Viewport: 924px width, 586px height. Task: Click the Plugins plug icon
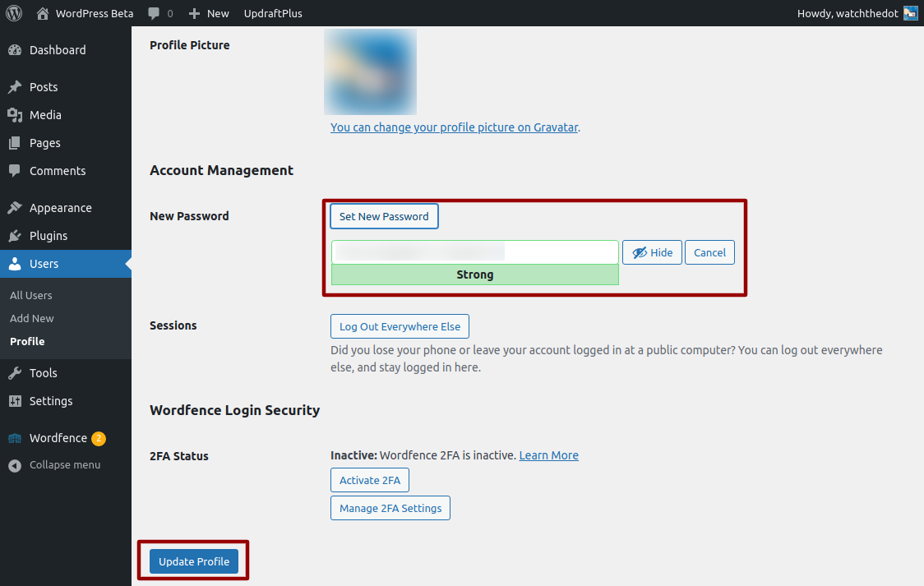[15, 236]
